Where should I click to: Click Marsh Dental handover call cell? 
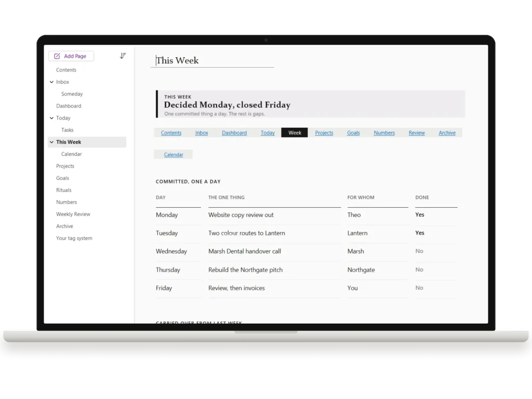[x=245, y=251]
